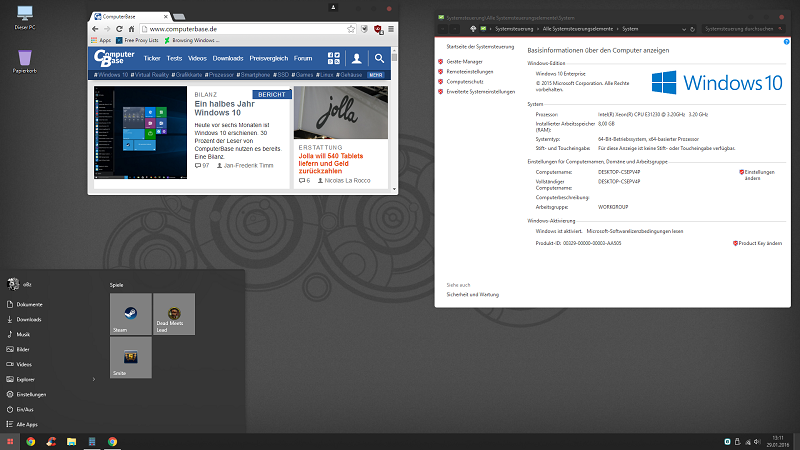Click the blue help icon in System window
This screenshot has width=800, height=450.
pos(786,42)
